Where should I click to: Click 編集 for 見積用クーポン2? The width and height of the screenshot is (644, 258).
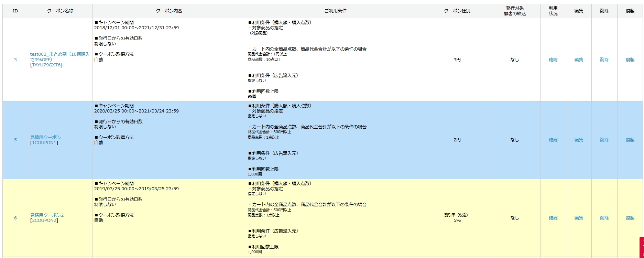(579, 218)
